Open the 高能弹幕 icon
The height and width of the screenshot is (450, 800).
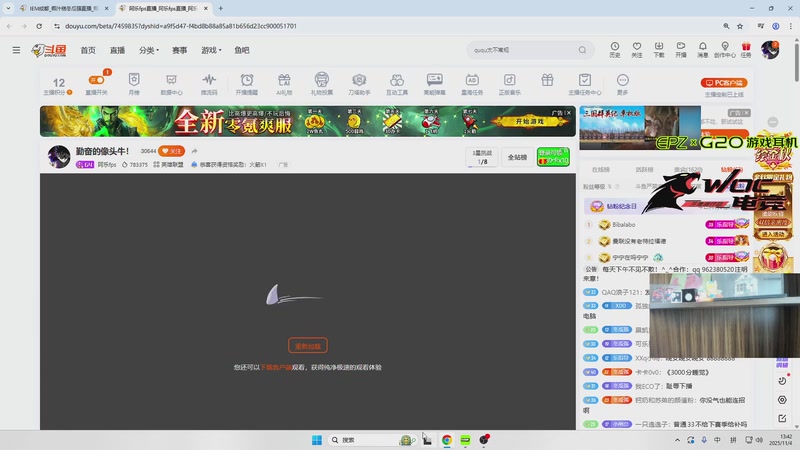tap(435, 84)
